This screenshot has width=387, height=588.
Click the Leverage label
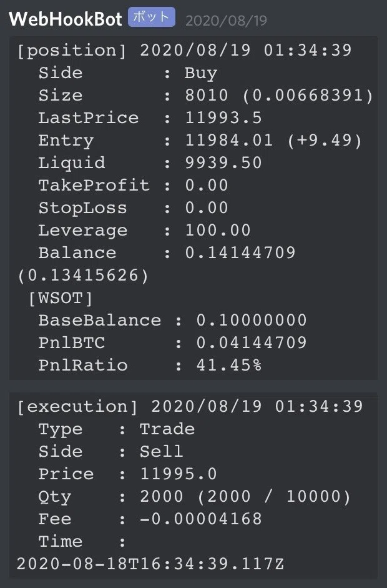83,231
